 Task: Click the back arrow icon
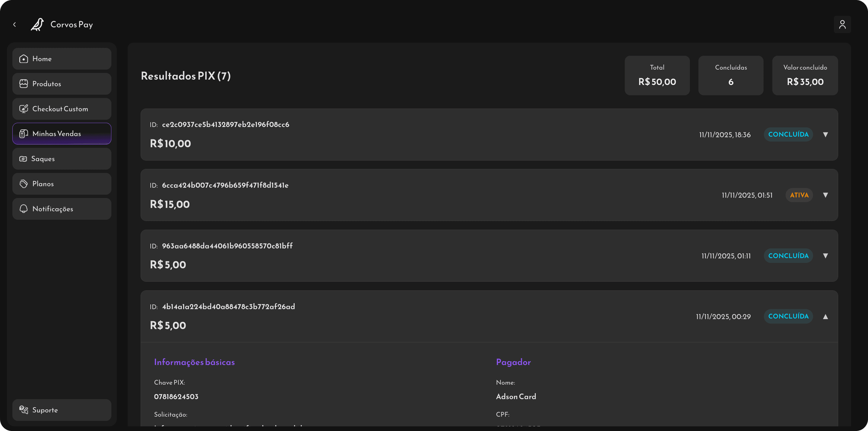[14, 25]
